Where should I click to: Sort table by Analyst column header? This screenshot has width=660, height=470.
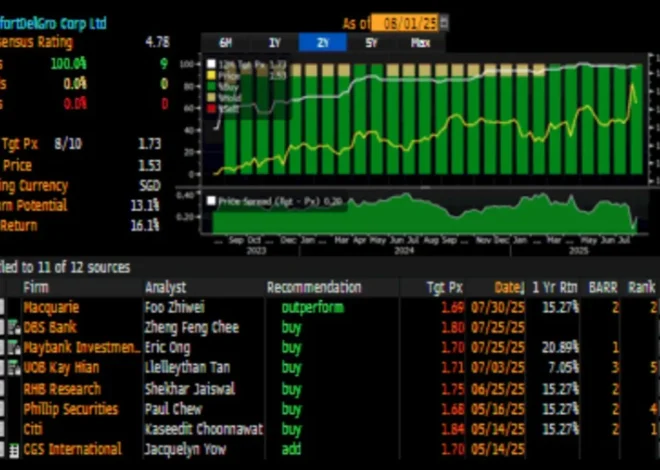coord(165,287)
